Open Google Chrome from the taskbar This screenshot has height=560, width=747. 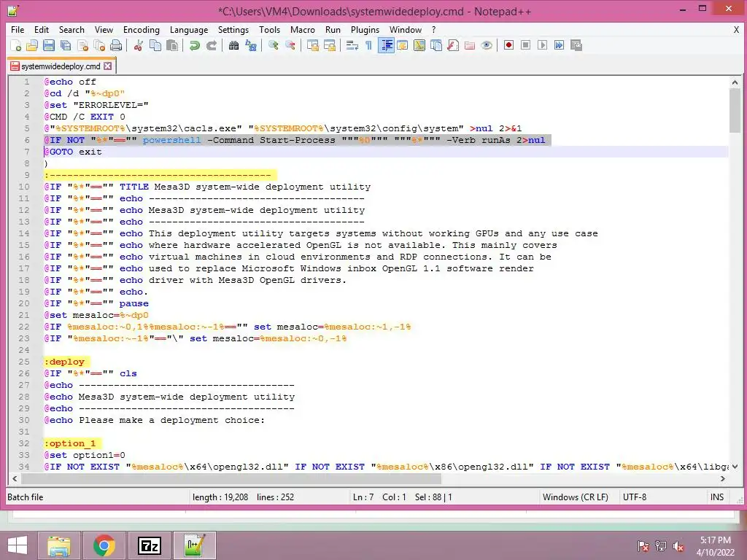click(104, 545)
